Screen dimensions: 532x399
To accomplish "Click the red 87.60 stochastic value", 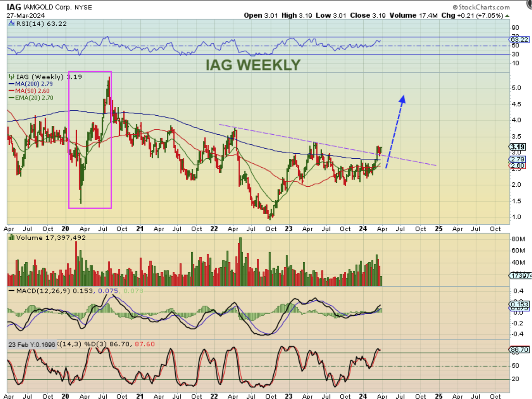I will pos(144,344).
